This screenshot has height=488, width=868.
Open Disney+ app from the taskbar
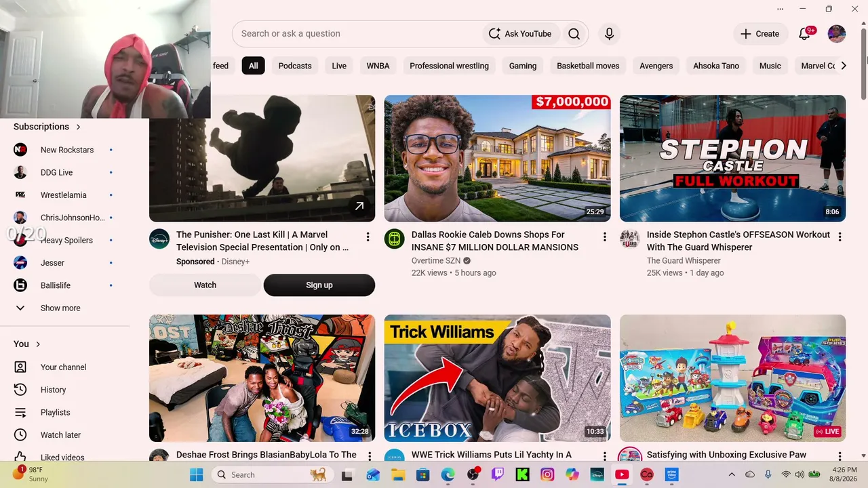tap(597, 474)
